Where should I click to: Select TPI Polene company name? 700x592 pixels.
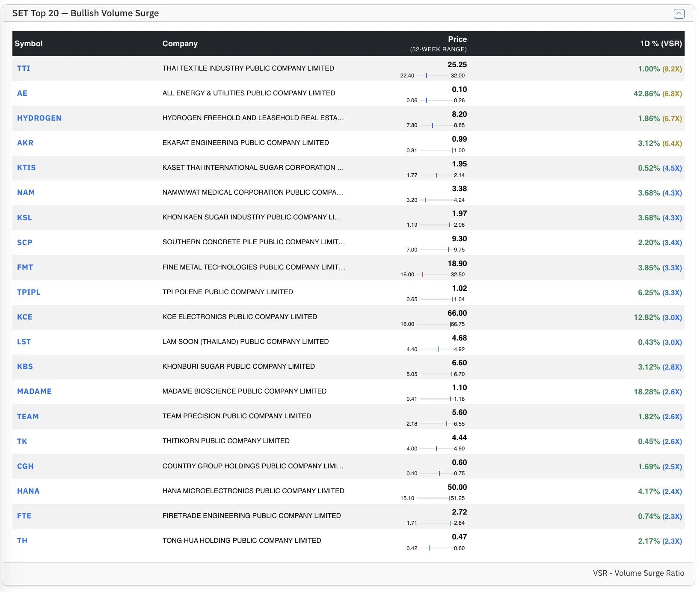[228, 292]
